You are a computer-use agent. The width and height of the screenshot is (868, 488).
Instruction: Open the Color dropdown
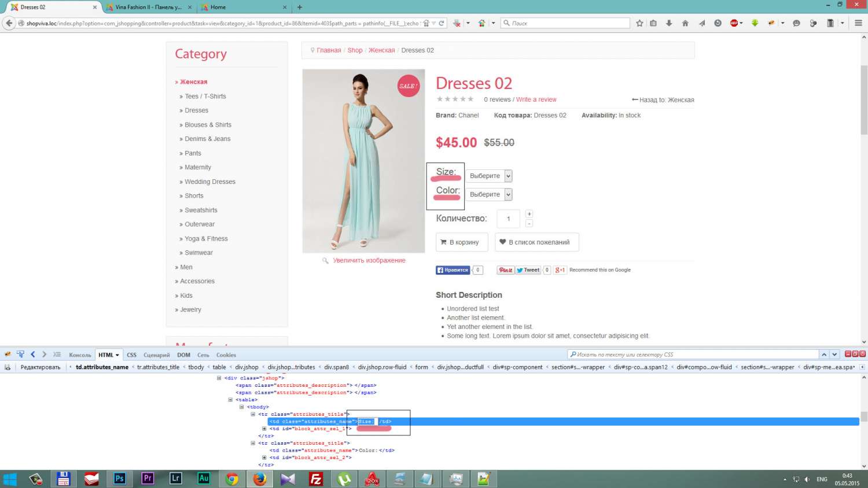pos(489,194)
